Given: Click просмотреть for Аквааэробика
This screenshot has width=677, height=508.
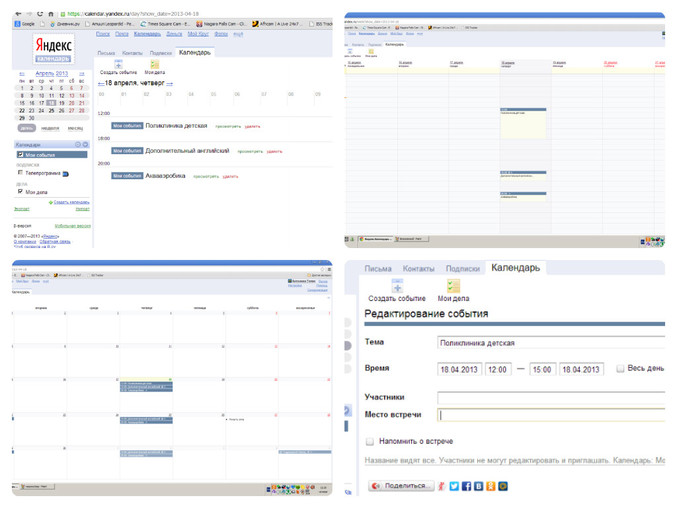Looking at the screenshot, I should click(x=206, y=177).
